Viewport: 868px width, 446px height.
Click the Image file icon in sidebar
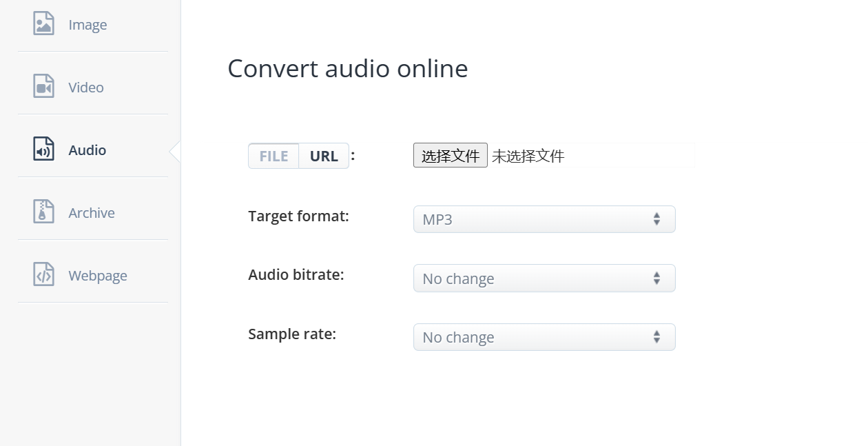[x=43, y=23]
